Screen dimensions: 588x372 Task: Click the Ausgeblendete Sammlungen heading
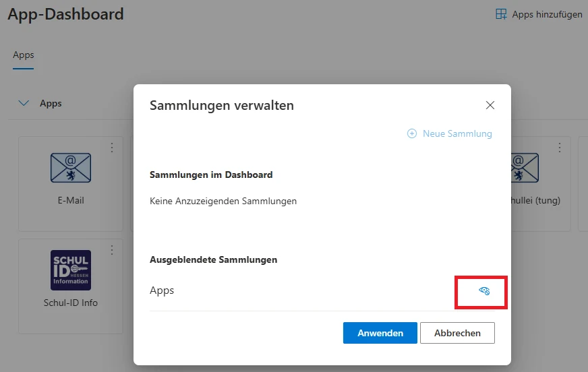(x=213, y=259)
